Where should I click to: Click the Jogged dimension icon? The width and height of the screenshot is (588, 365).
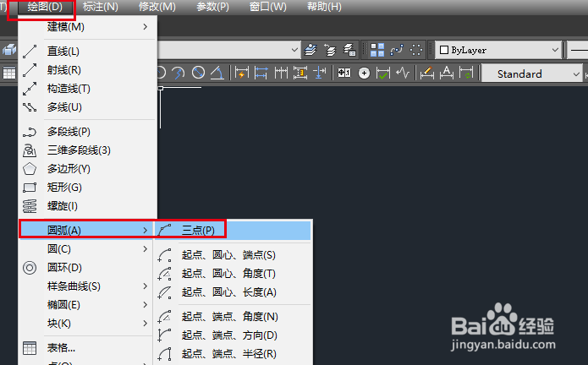click(x=179, y=73)
